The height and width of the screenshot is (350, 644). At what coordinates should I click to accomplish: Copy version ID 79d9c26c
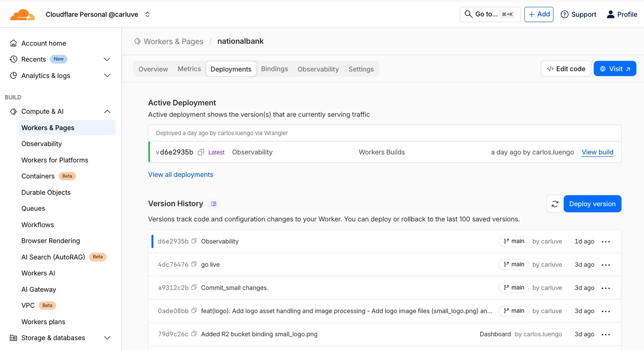point(194,334)
